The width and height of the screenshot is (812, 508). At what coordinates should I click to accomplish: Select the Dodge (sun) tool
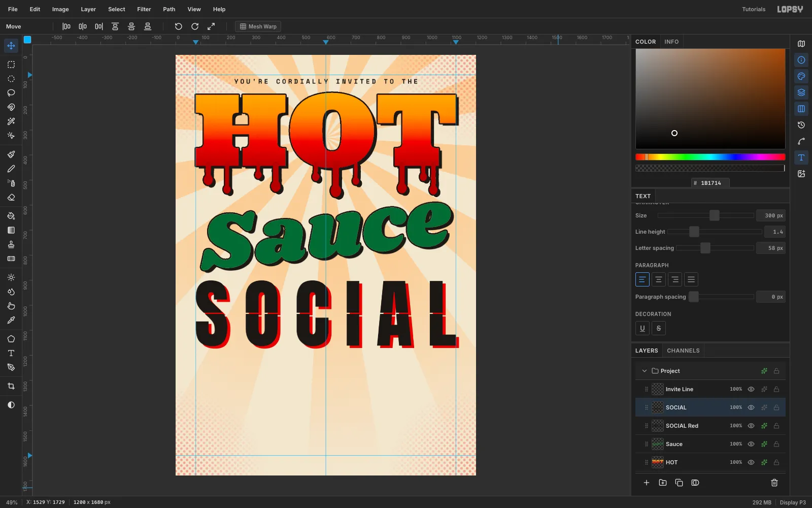click(x=11, y=277)
